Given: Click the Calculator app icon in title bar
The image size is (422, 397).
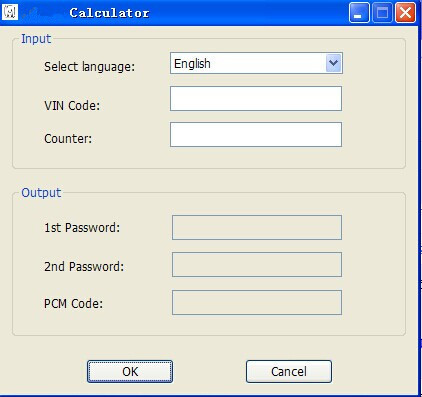Looking at the screenshot, I should tap(10, 12).
